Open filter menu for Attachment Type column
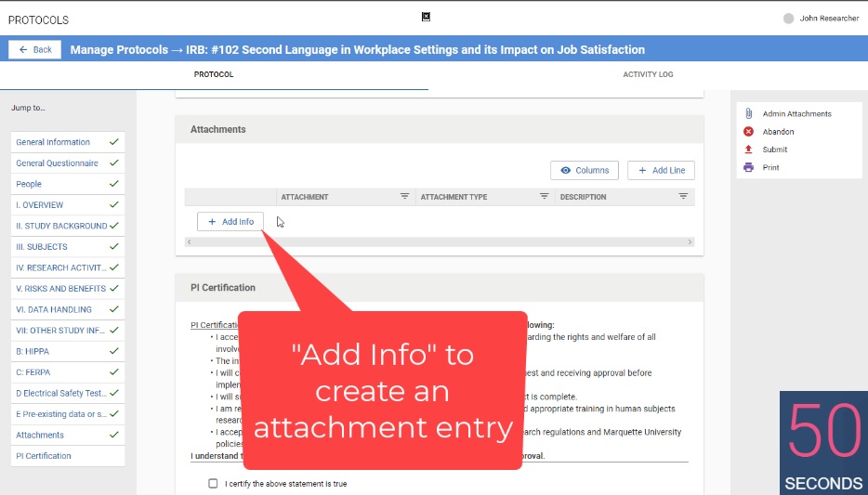 (x=544, y=197)
